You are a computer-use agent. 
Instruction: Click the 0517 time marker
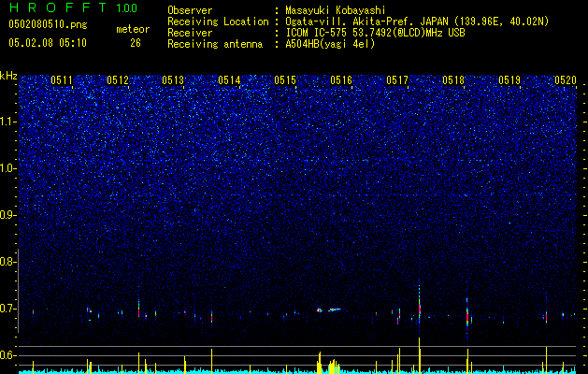[397, 80]
